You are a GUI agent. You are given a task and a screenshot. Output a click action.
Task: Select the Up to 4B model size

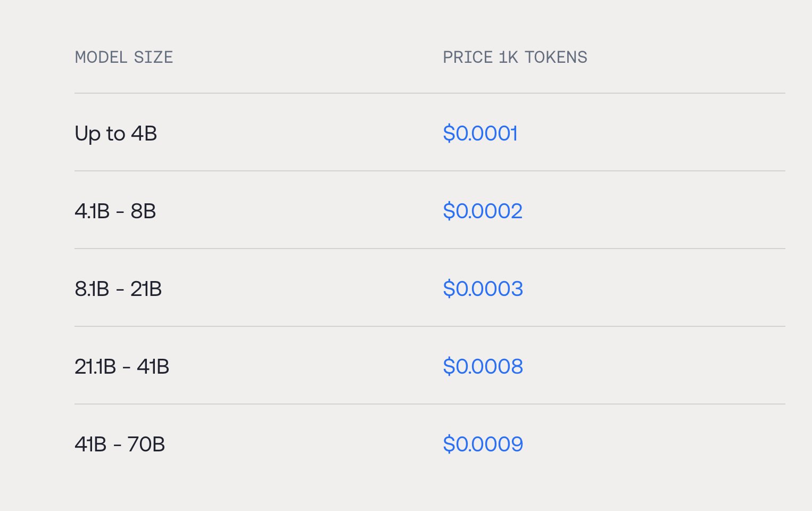(116, 133)
